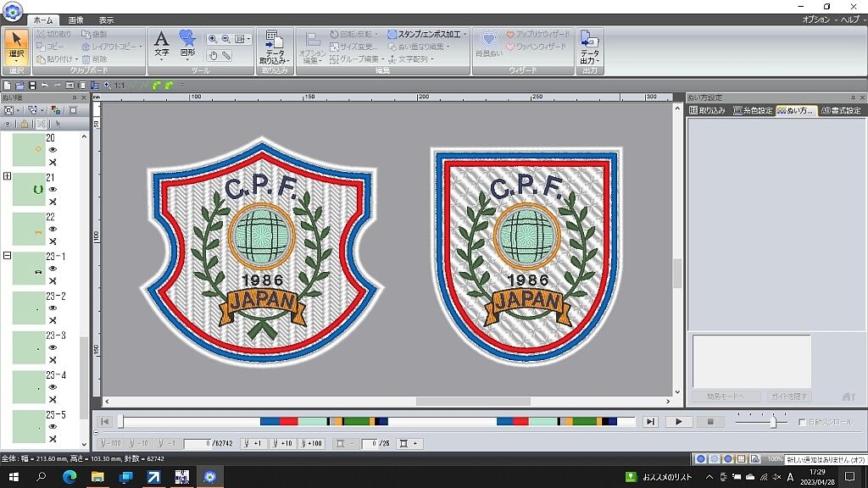Screen dimensions: 868x488
Task: Enable the 自動スクロール checkbox
Action: 802,422
